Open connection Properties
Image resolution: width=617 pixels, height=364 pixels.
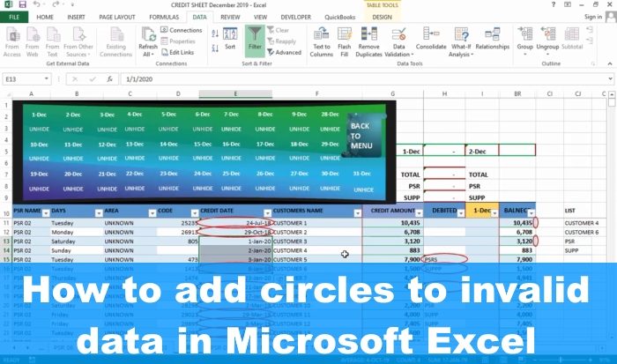pos(178,41)
